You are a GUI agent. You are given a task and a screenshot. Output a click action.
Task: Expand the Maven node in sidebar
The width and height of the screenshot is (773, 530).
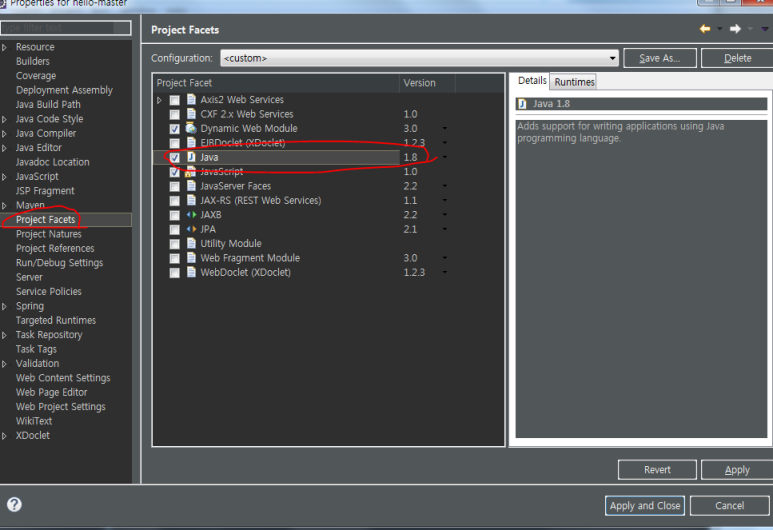5,206
